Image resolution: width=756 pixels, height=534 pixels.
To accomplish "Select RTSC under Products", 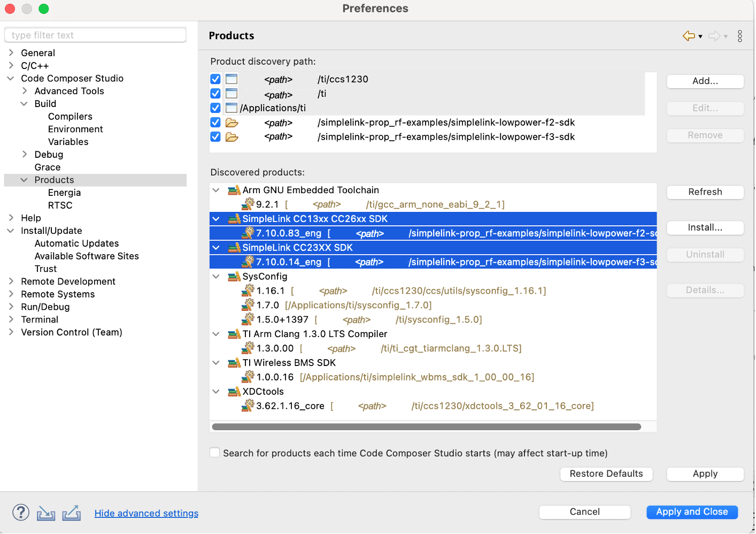I will (60, 205).
